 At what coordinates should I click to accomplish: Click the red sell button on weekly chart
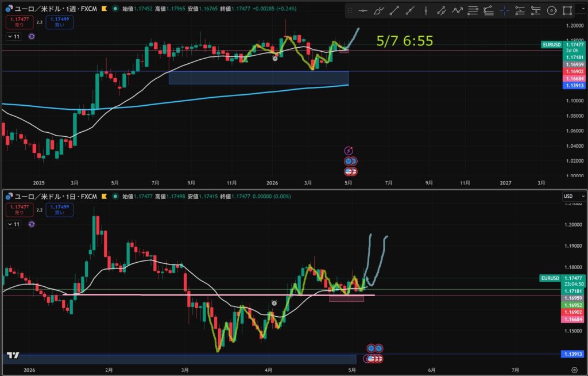pyautogui.click(x=20, y=22)
